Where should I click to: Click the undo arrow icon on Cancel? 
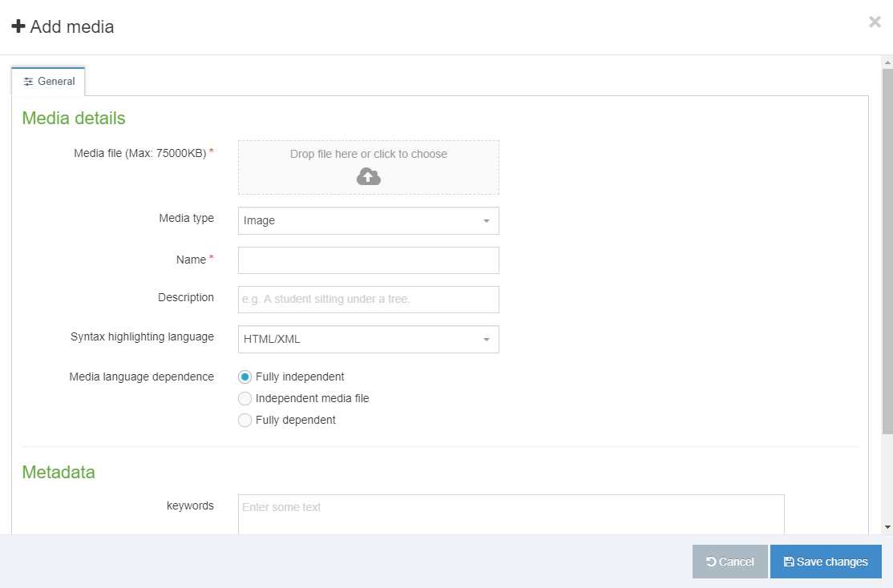[711, 562]
